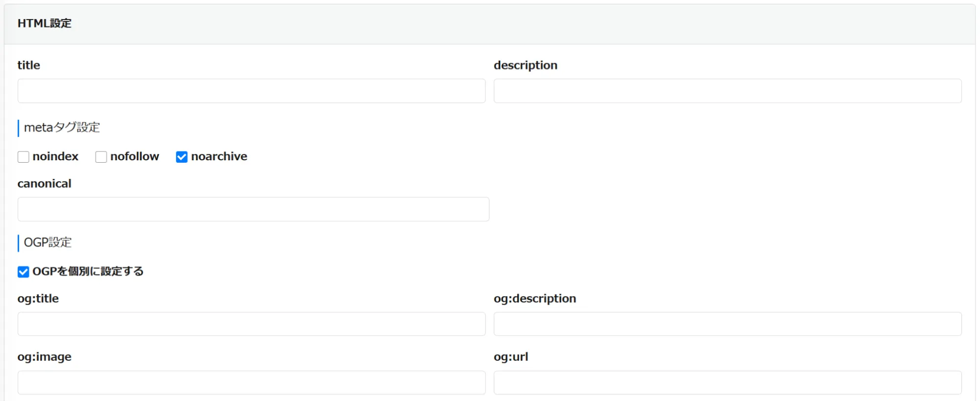The width and height of the screenshot is (980, 401).
Task: Focus the description text field
Action: click(x=727, y=91)
